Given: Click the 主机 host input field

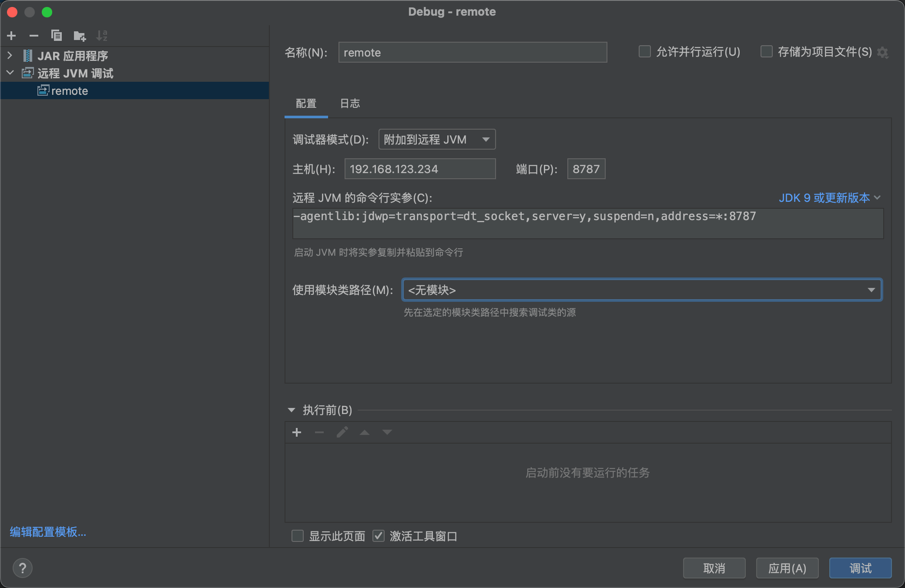Looking at the screenshot, I should point(420,169).
